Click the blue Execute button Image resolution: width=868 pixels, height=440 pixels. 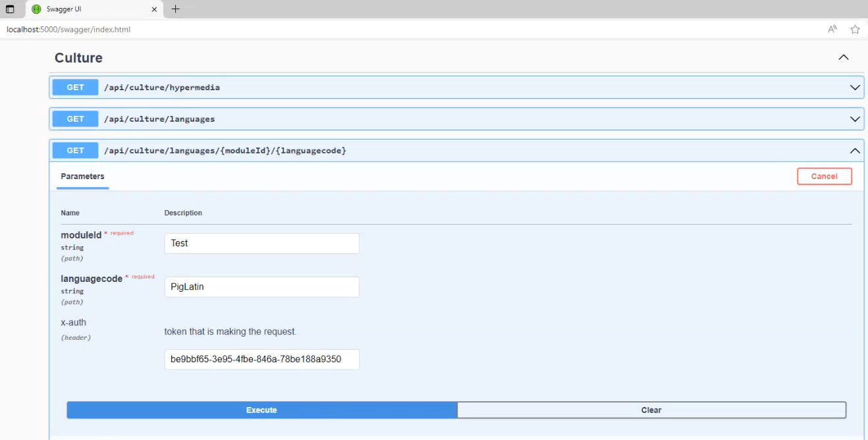[x=261, y=410]
